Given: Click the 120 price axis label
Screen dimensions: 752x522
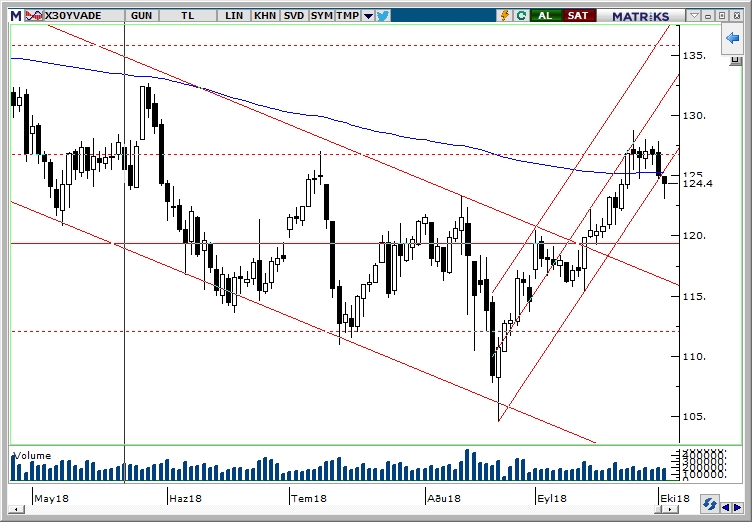Looking at the screenshot, I should tap(694, 236).
